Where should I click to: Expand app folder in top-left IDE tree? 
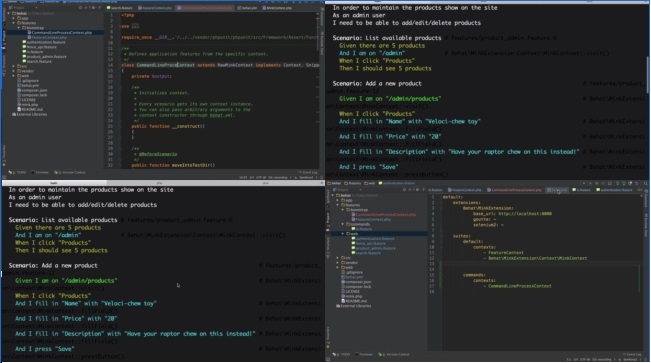click(x=14, y=18)
